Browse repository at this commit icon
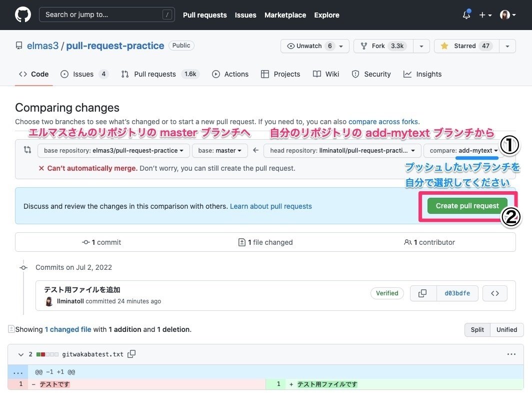The height and width of the screenshot is (412, 532). 494,293
